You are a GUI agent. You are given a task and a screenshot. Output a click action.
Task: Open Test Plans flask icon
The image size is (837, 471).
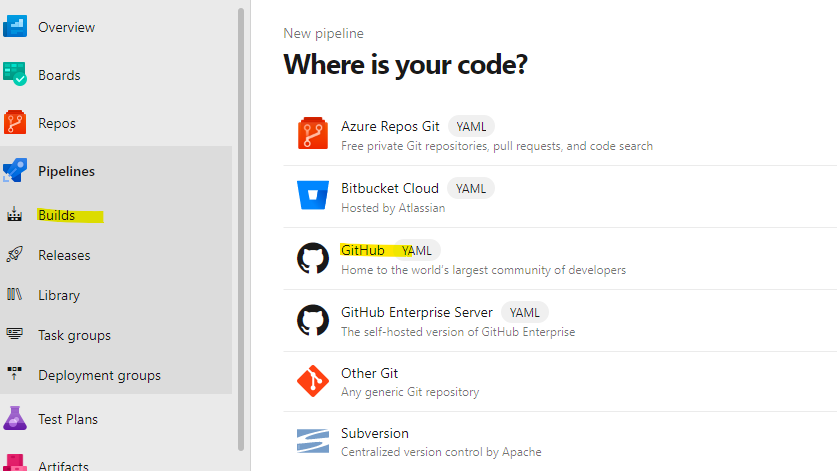(x=15, y=418)
